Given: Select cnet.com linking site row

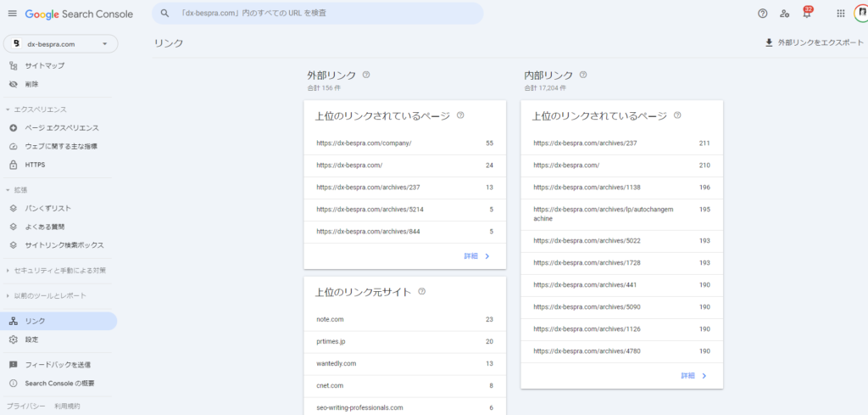Looking at the screenshot, I should tap(404, 386).
